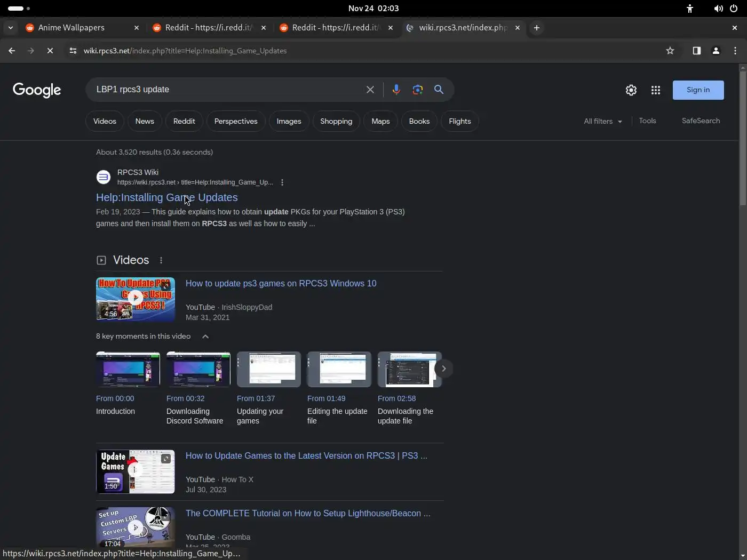The image size is (747, 560).
Task: Open volume control in top bar
Action: click(718, 9)
